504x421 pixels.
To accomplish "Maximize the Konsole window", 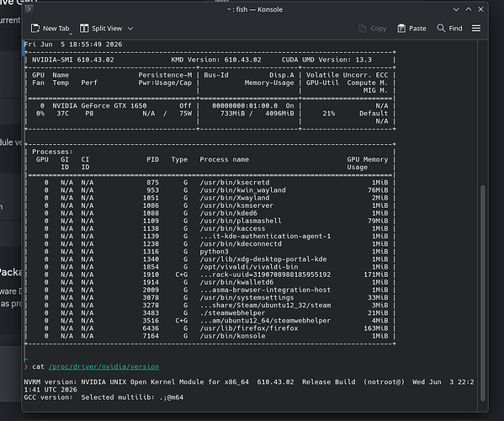I will tap(469, 9).
